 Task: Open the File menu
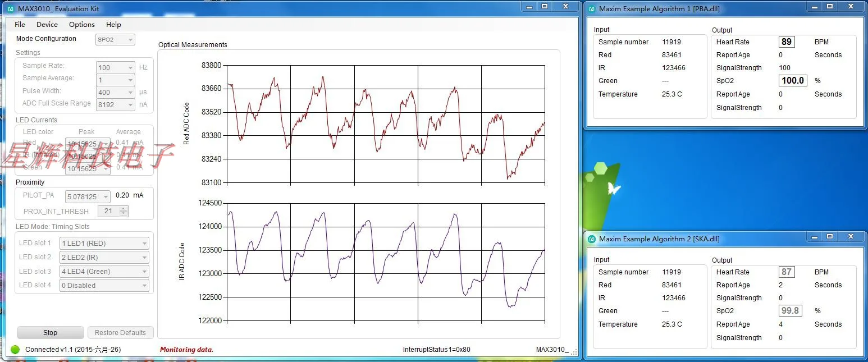[20, 25]
